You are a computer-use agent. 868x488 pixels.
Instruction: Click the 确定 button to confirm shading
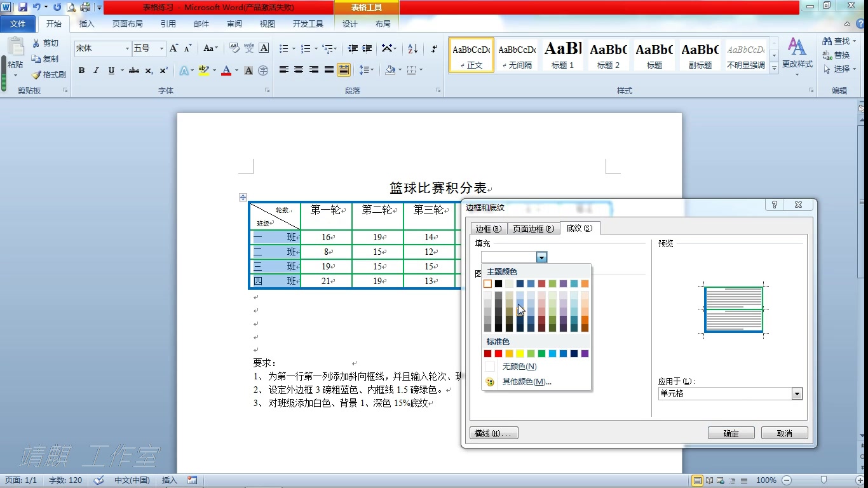coord(731,432)
